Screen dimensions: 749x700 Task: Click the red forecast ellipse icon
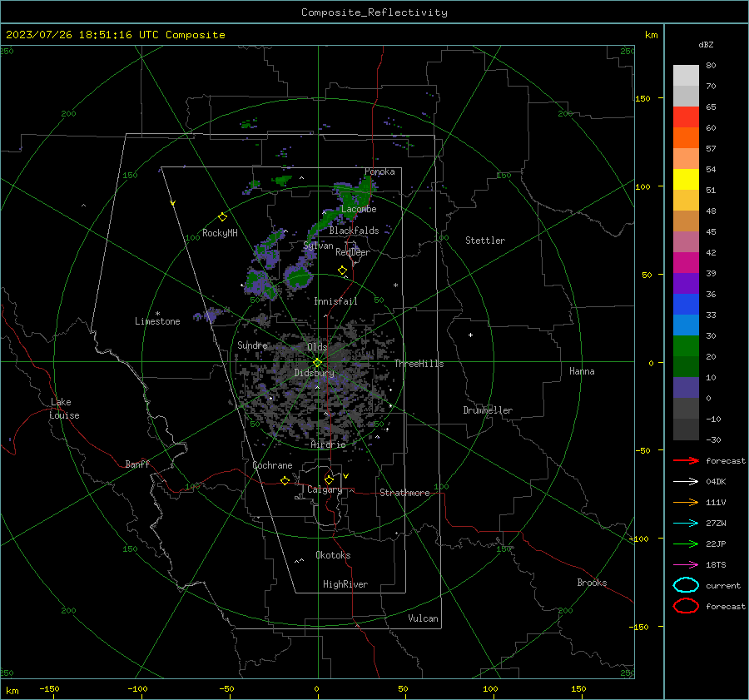(x=686, y=606)
